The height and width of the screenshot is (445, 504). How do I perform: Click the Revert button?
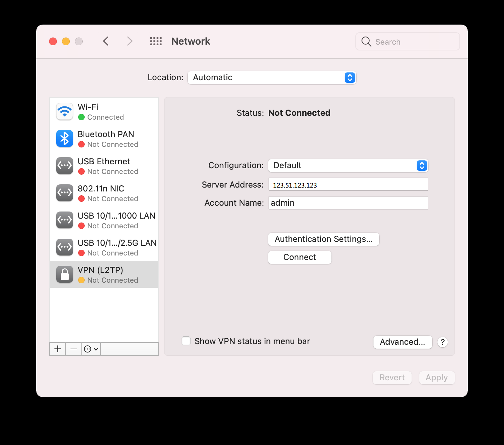[392, 377]
